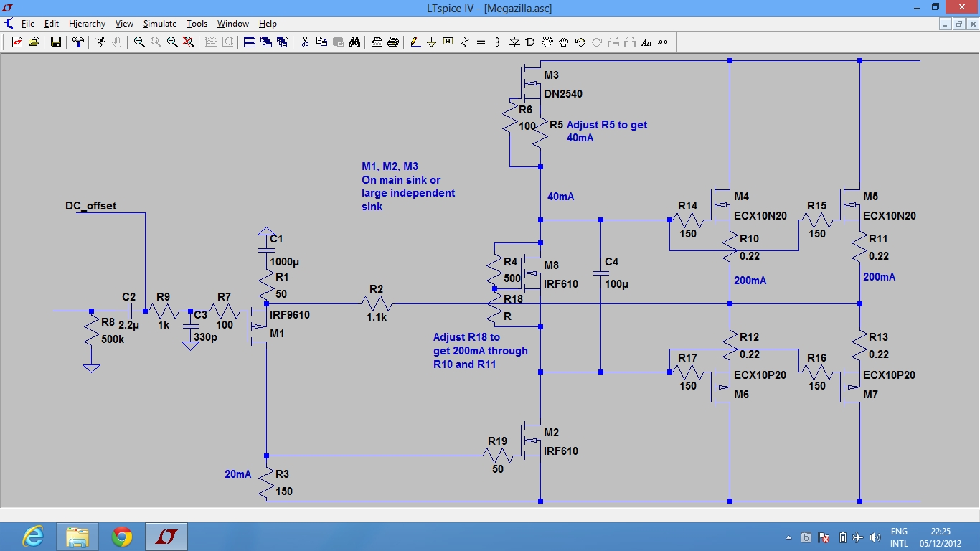
Task: Open the component gate icon
Action: 531,42
